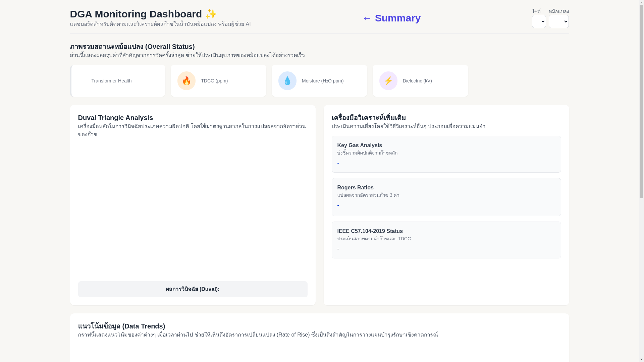
Task: Select the Dielectric (kV) label
Action: [417, 81]
